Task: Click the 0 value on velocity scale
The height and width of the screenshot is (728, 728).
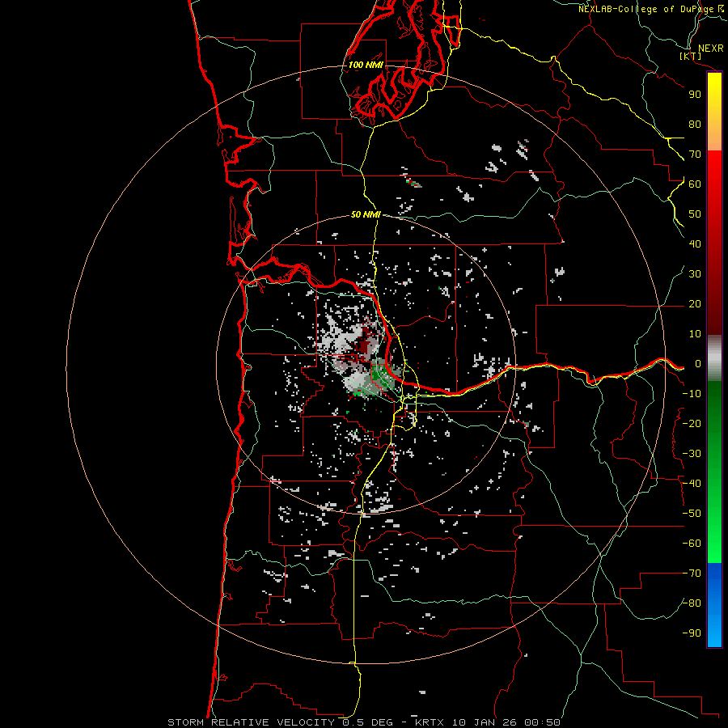Action: (698, 363)
